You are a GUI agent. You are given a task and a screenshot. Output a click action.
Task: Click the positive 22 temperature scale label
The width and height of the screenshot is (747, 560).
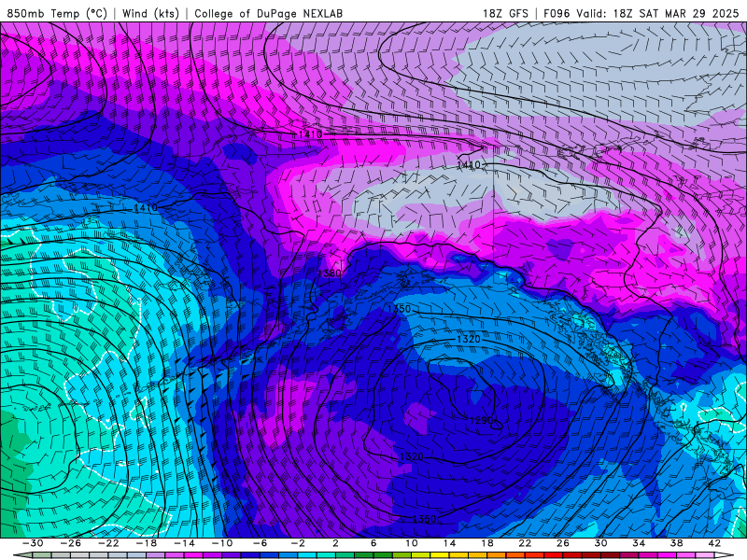[525, 543]
